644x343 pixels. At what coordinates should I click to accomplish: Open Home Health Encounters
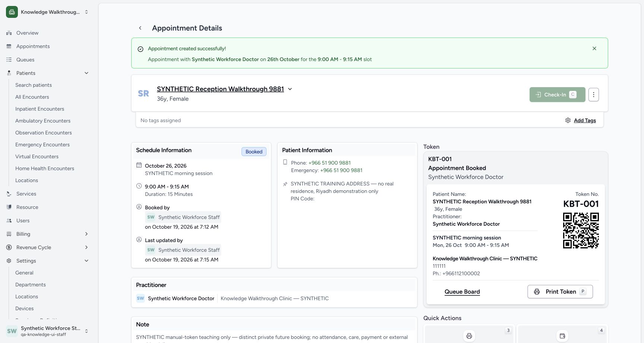tap(45, 168)
